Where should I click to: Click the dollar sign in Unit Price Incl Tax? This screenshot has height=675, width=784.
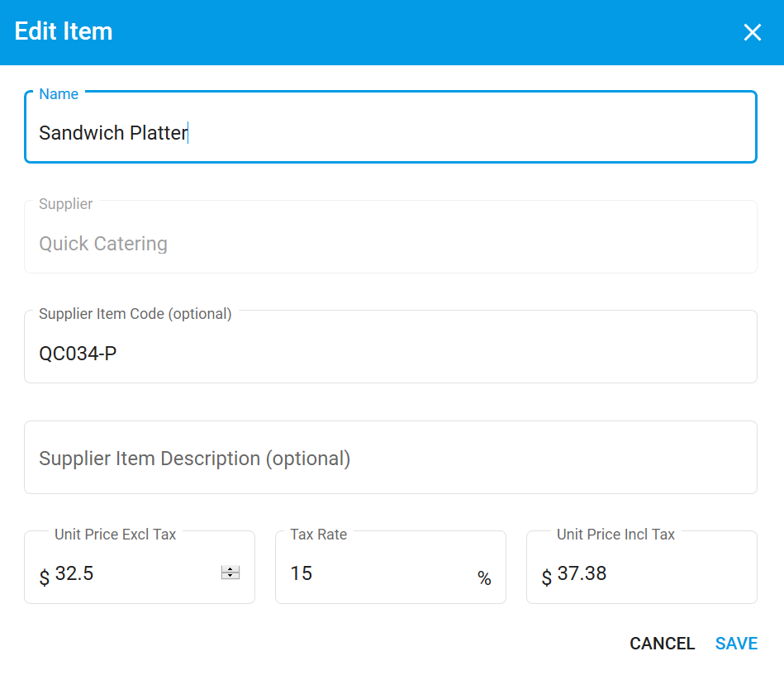tap(546, 577)
